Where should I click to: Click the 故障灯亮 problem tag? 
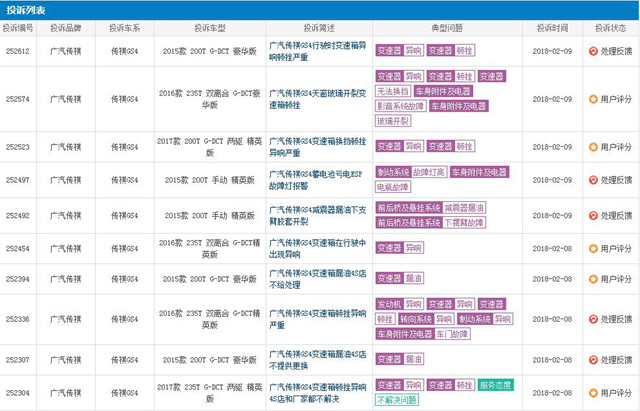click(x=429, y=172)
